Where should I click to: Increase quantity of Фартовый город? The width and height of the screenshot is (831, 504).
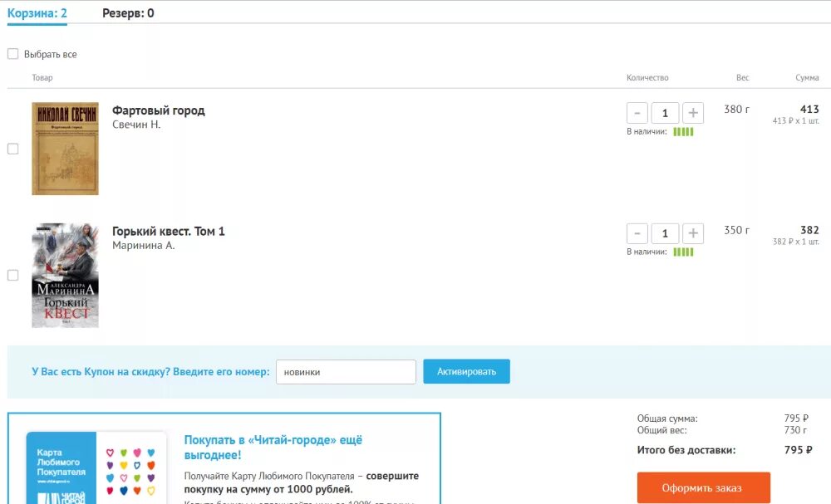pos(693,113)
